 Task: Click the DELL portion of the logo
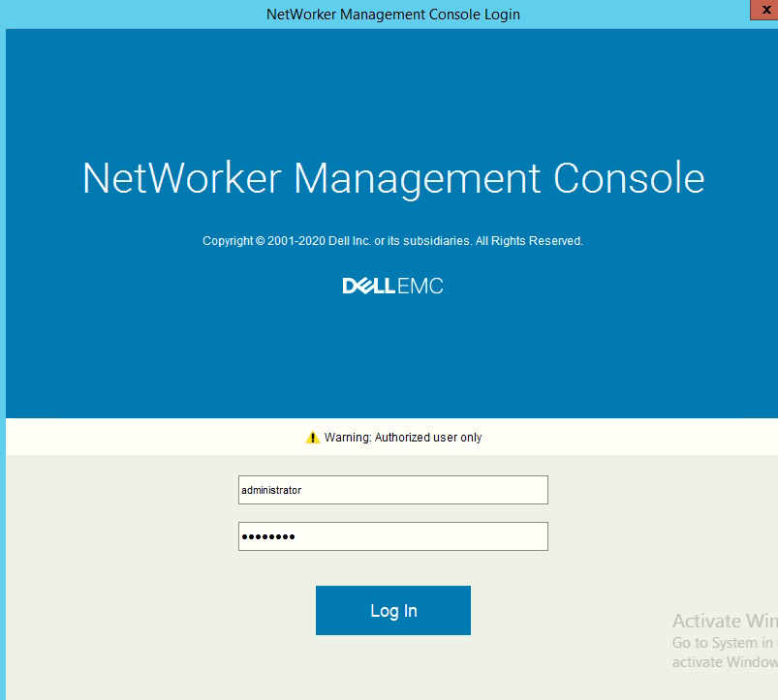click(x=368, y=287)
